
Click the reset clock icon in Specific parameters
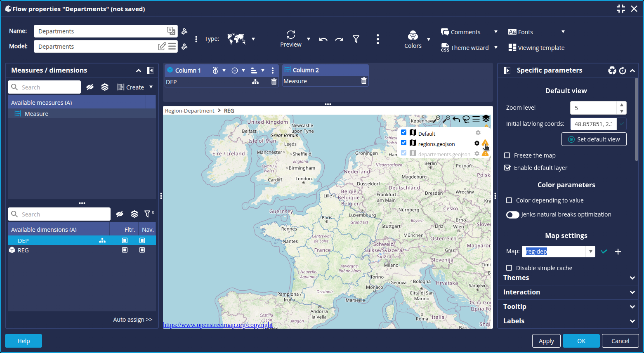623,71
